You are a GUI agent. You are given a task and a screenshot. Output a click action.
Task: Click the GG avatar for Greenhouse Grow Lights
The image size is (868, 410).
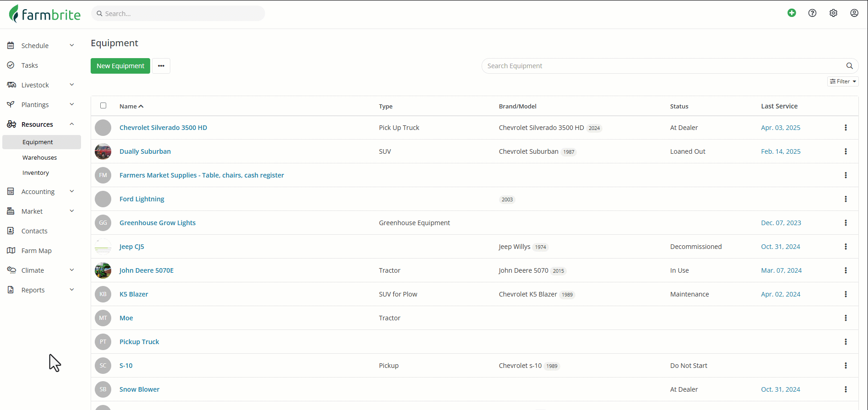[x=103, y=223]
